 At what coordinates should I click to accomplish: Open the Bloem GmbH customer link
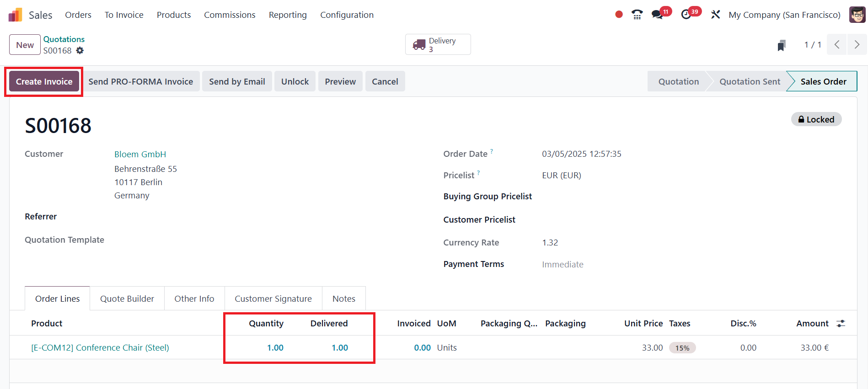click(x=140, y=155)
